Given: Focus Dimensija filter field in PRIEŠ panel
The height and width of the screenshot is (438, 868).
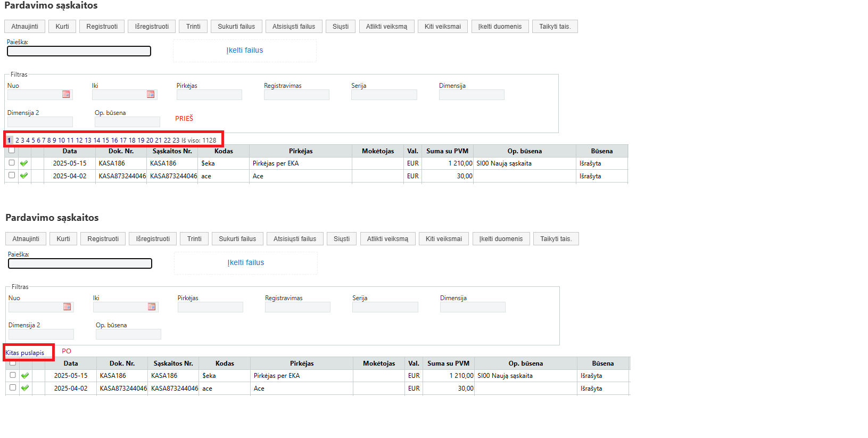Looking at the screenshot, I should click(x=472, y=95).
